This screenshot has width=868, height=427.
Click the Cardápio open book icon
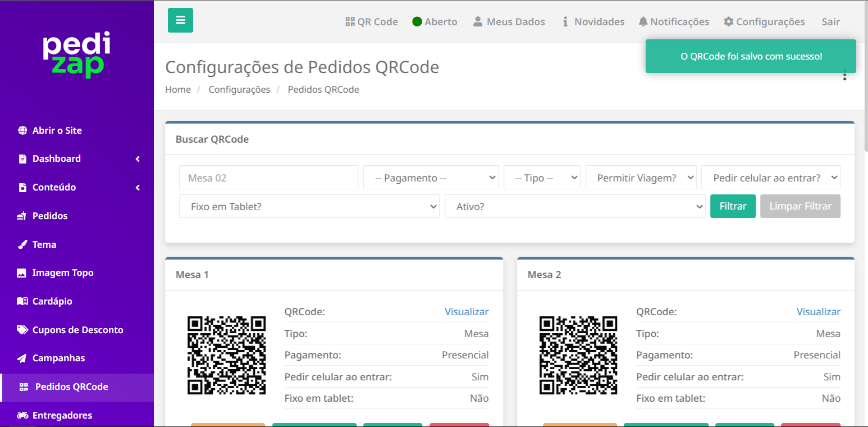coord(22,301)
